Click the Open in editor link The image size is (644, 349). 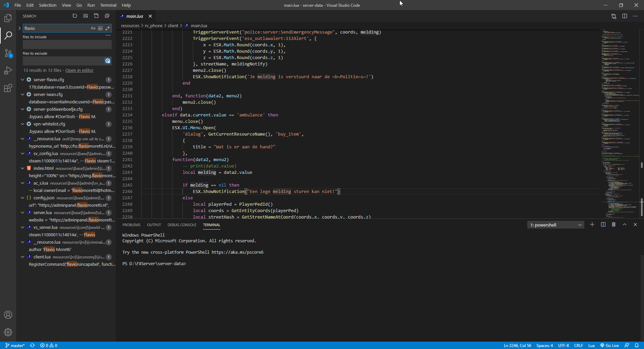click(x=79, y=70)
